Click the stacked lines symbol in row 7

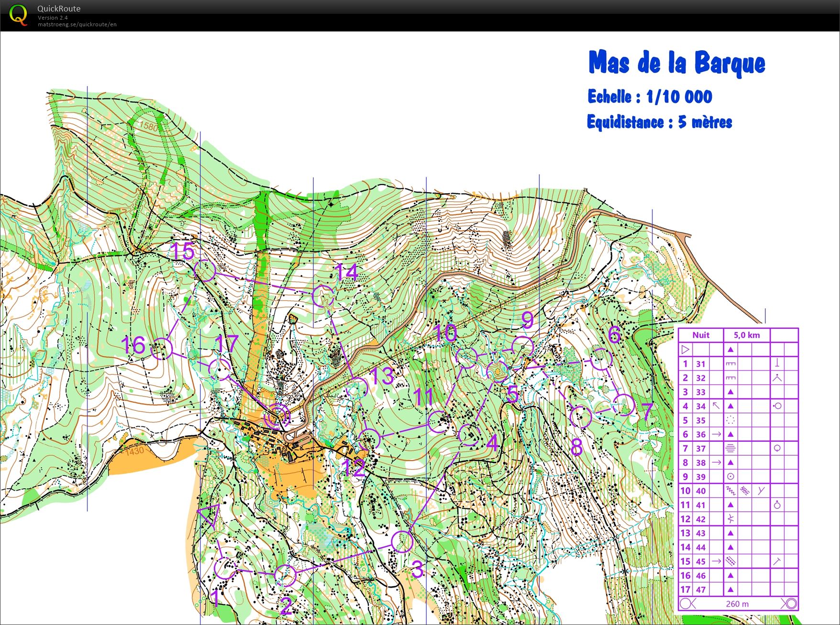(730, 449)
